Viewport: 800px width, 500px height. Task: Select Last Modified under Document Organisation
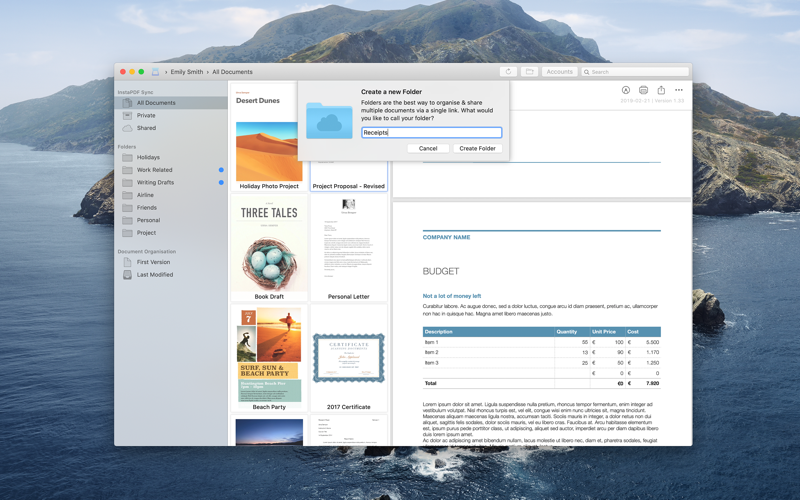tap(154, 275)
